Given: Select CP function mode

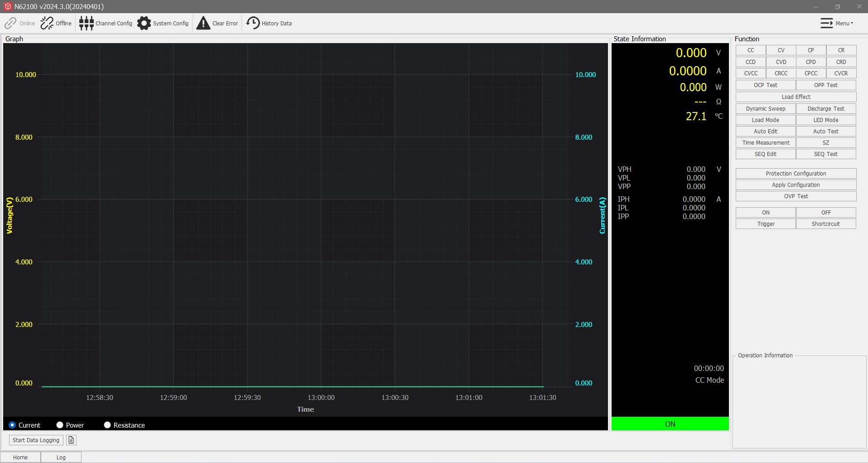Looking at the screenshot, I should coord(811,50).
